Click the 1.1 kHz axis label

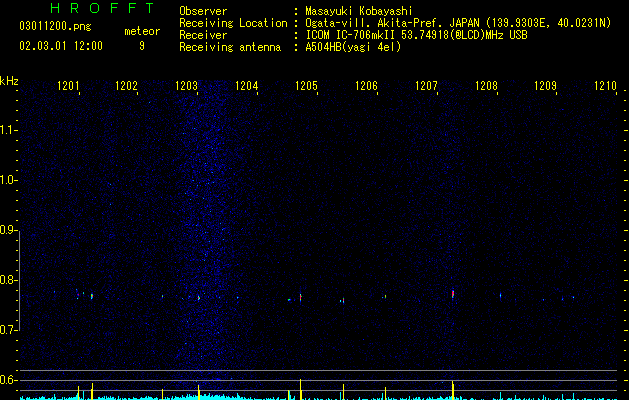coord(8,130)
